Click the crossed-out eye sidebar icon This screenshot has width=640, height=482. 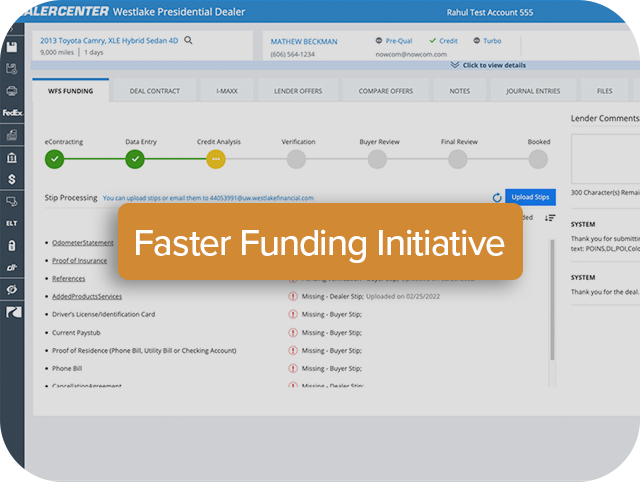pyautogui.click(x=12, y=289)
